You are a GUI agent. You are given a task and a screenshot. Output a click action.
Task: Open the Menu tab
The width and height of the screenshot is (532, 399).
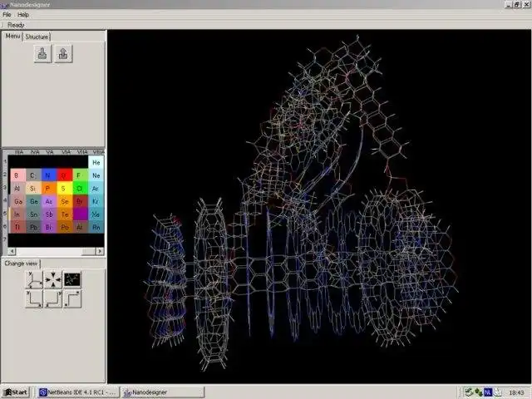click(x=12, y=36)
